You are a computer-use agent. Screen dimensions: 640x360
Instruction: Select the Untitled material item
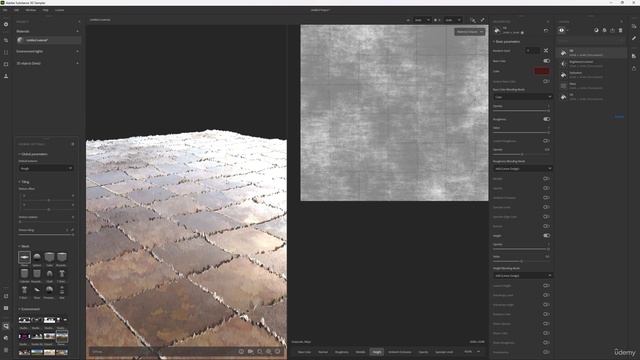click(x=48, y=40)
